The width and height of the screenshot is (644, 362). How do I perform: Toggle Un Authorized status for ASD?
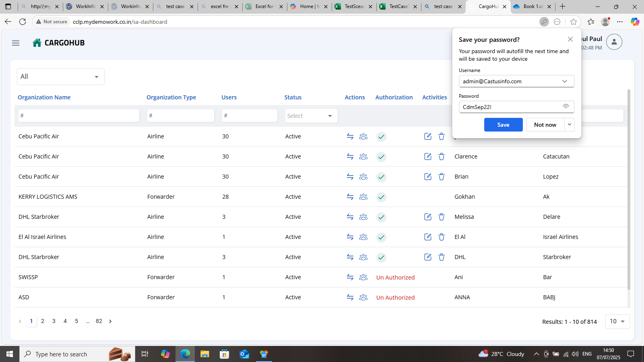point(395,298)
